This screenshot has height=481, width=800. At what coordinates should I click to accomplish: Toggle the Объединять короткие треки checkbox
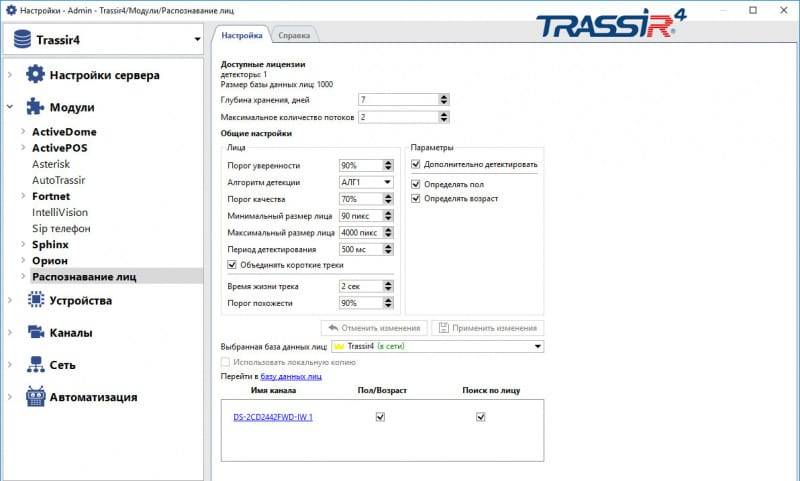pyautogui.click(x=233, y=265)
